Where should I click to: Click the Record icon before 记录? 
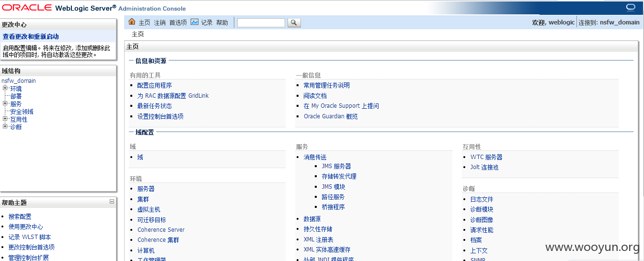click(x=195, y=22)
